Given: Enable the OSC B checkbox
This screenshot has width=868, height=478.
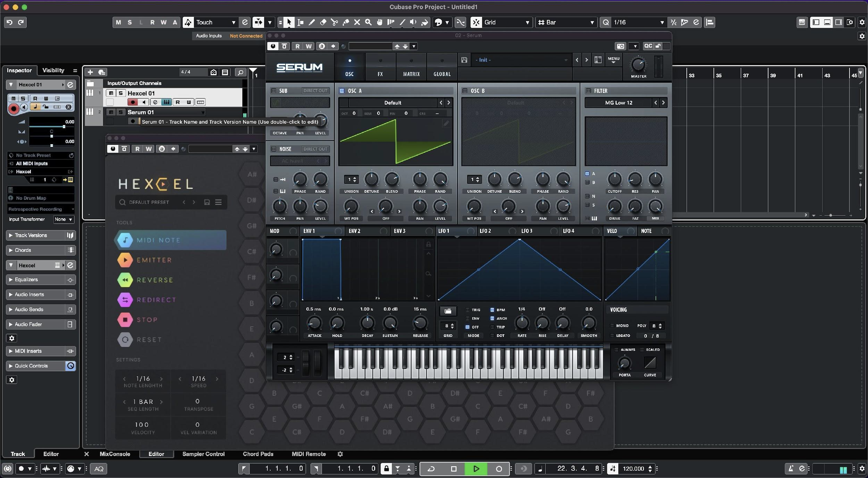Looking at the screenshot, I should click(465, 91).
